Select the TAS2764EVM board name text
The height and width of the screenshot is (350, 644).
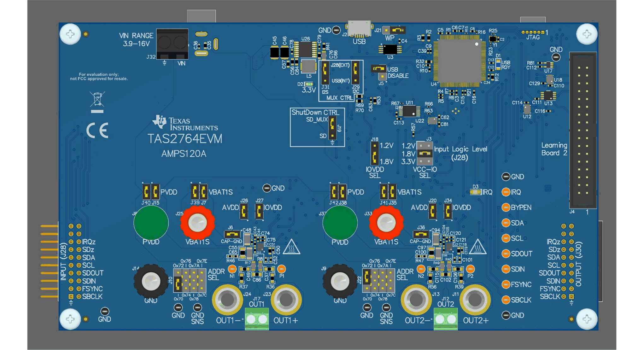click(x=185, y=139)
